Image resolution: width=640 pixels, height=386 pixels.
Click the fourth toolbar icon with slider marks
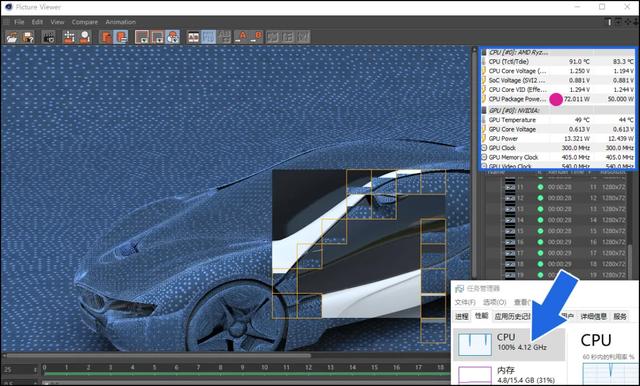pyautogui.click(x=69, y=37)
